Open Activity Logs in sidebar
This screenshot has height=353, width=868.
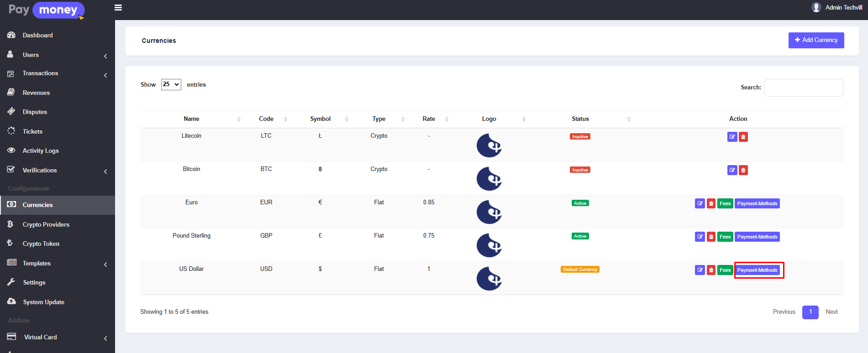tap(41, 151)
